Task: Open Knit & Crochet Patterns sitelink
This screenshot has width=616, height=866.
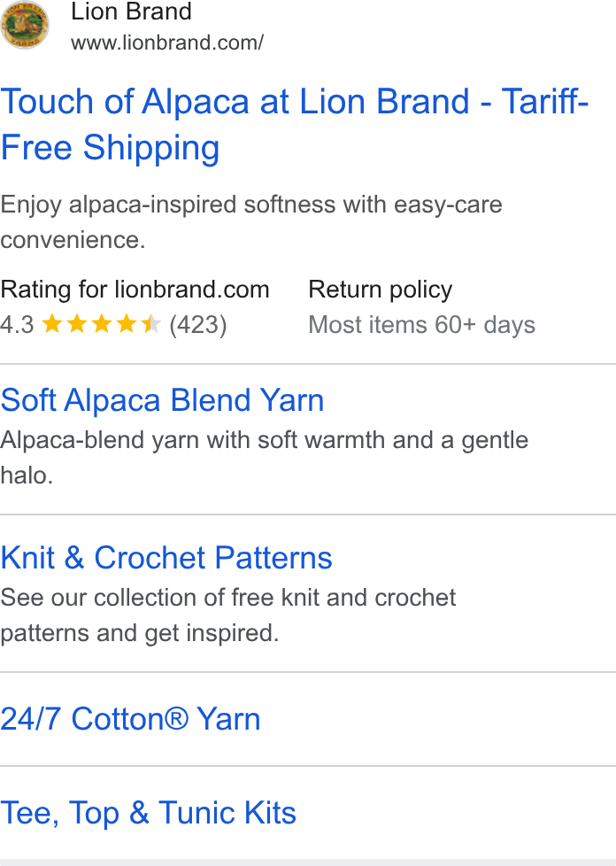Action: tap(166, 557)
